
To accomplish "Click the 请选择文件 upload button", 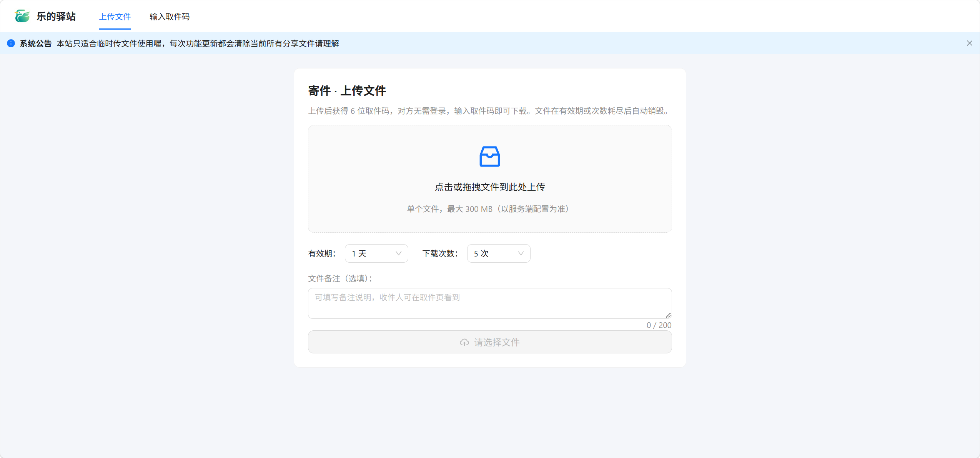I will (x=490, y=342).
